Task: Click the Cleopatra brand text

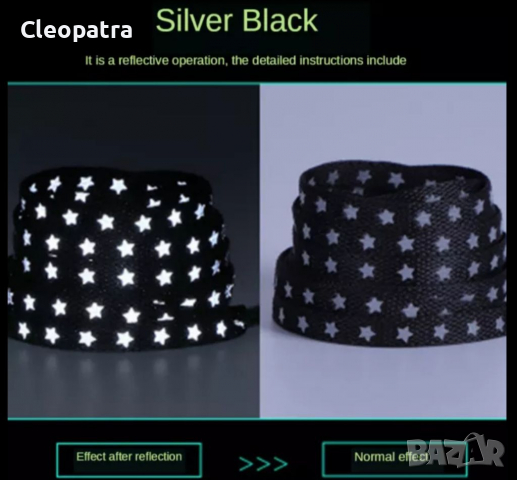Action: click(x=76, y=30)
